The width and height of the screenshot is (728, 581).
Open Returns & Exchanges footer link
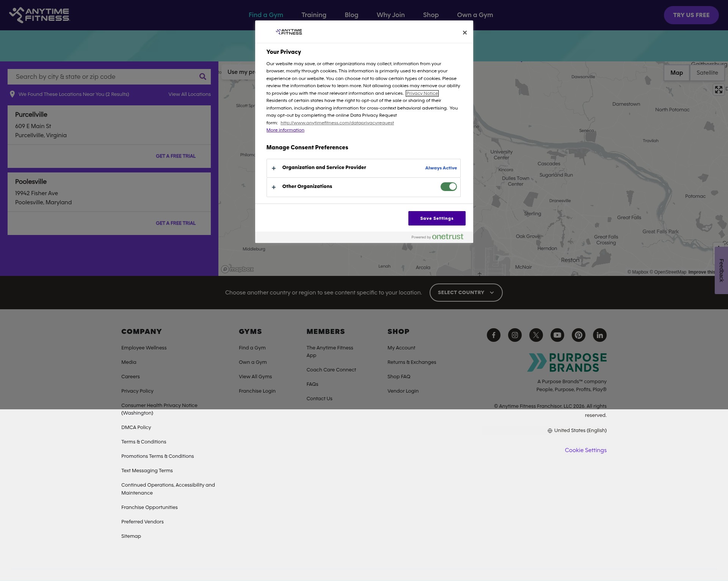click(x=412, y=362)
